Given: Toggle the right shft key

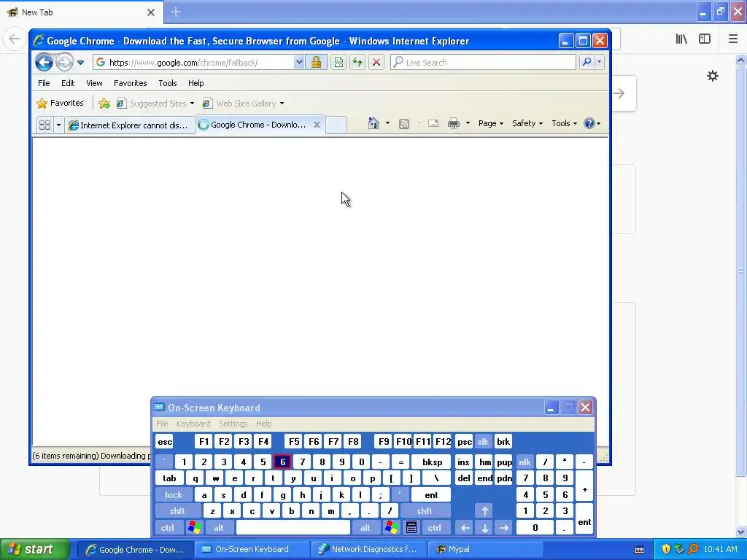Looking at the screenshot, I should 425,511.
